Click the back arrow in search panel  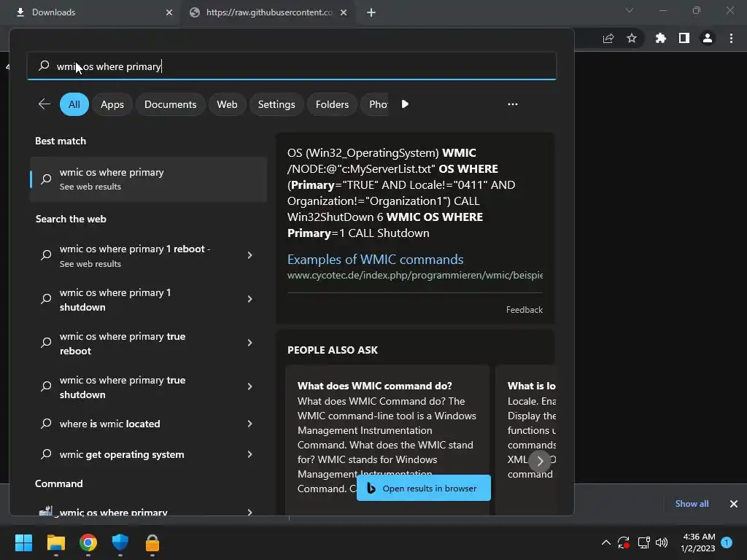tap(44, 104)
